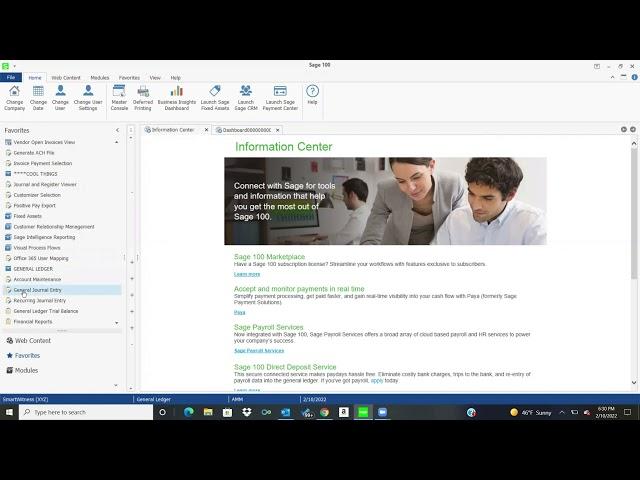Launch the Master Console
640x480 pixels.
click(119, 98)
